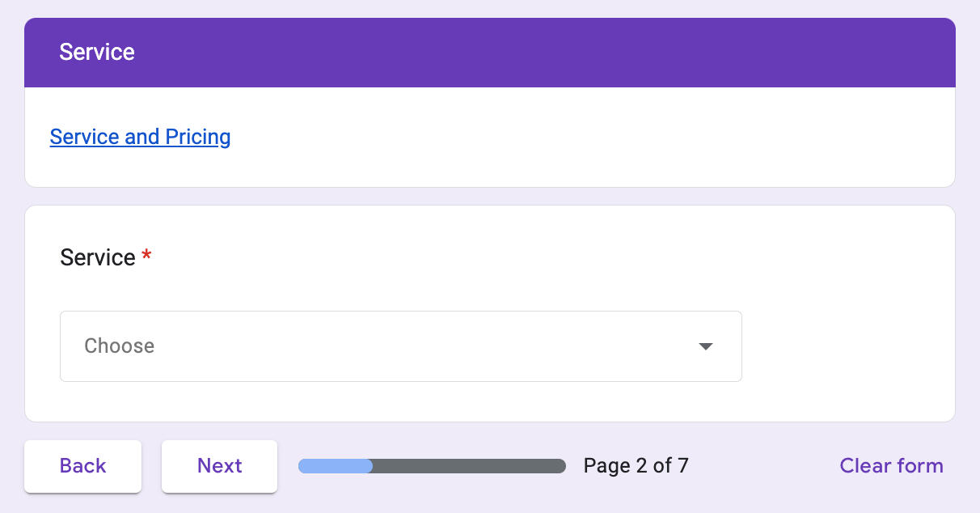Click the "Service" question label
This screenshot has width=980, height=513.
pos(98,258)
